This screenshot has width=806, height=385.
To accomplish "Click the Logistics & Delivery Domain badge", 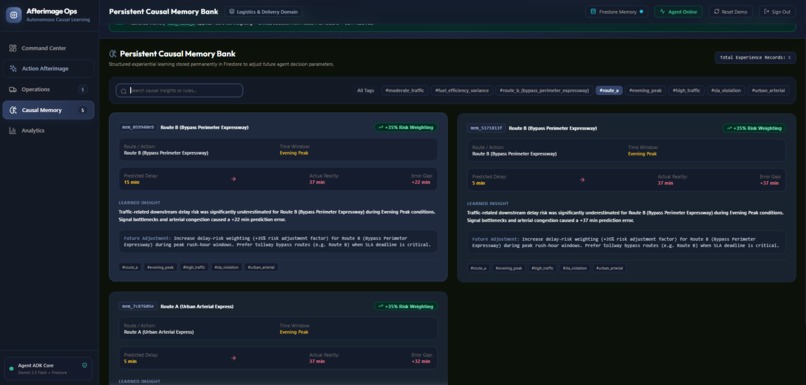I will (264, 11).
